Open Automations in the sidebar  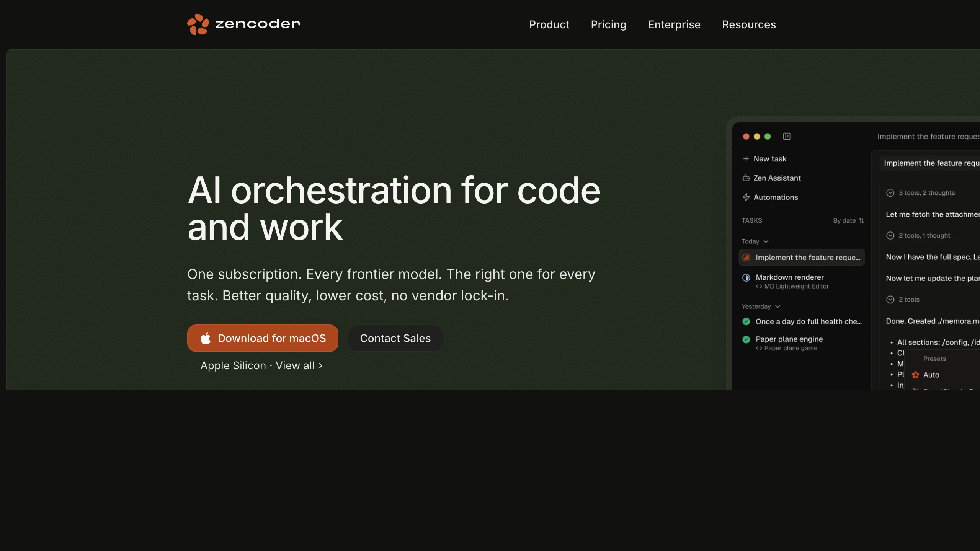pos(776,197)
